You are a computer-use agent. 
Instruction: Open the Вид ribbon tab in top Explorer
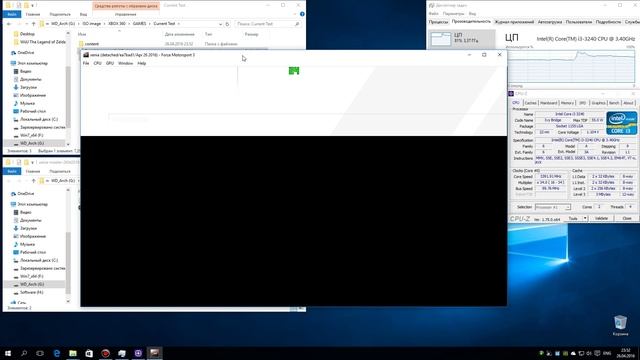[83, 14]
